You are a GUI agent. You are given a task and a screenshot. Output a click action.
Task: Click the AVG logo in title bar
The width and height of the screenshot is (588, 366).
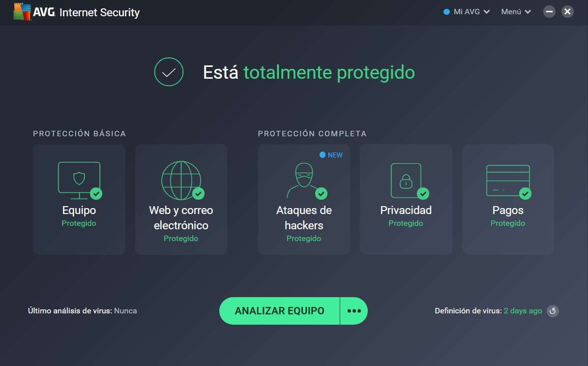coord(23,12)
